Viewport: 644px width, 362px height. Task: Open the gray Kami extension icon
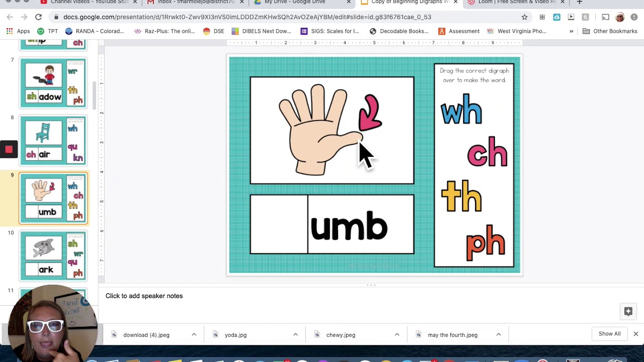click(x=585, y=17)
